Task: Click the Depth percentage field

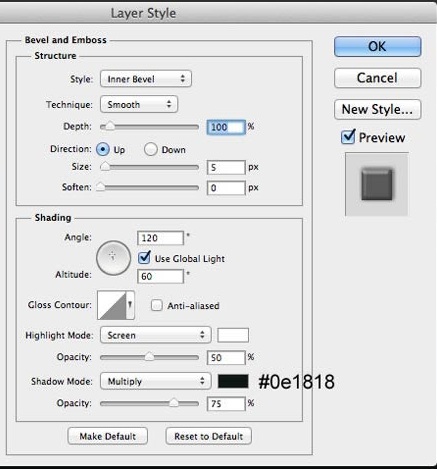Action: [226, 127]
